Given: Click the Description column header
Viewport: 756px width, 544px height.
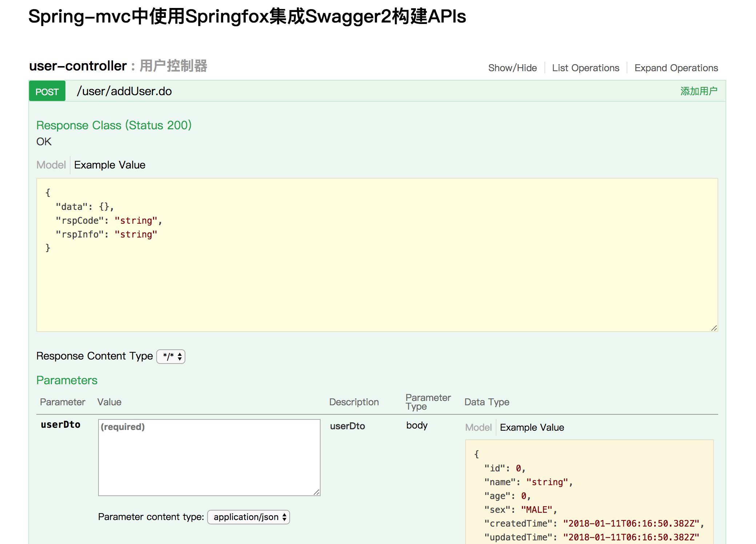Looking at the screenshot, I should point(354,402).
